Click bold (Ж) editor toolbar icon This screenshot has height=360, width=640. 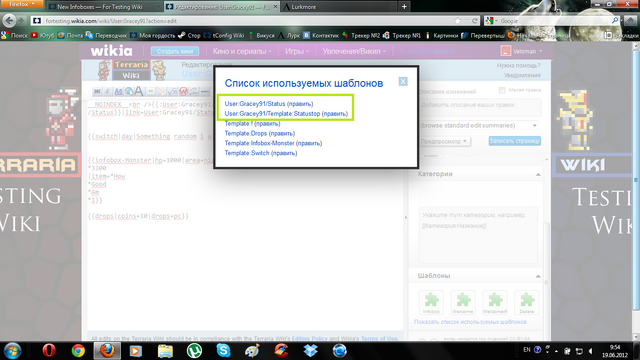pos(97,91)
